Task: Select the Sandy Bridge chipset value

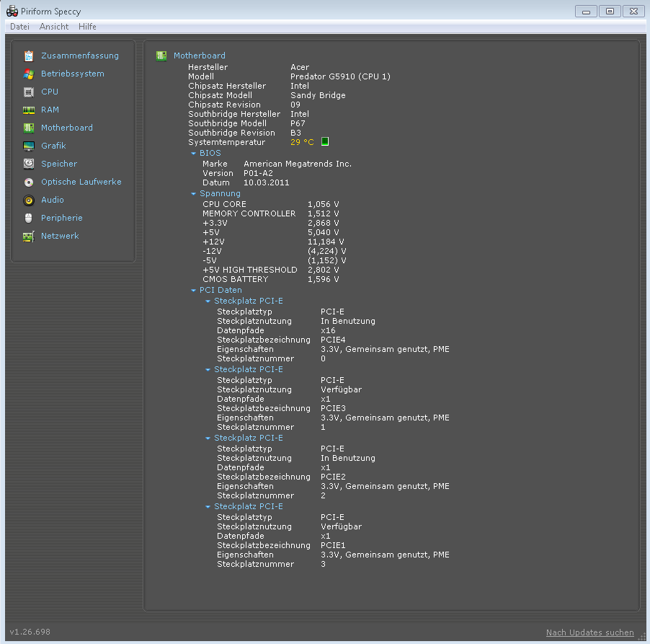Action: pyautogui.click(x=318, y=95)
